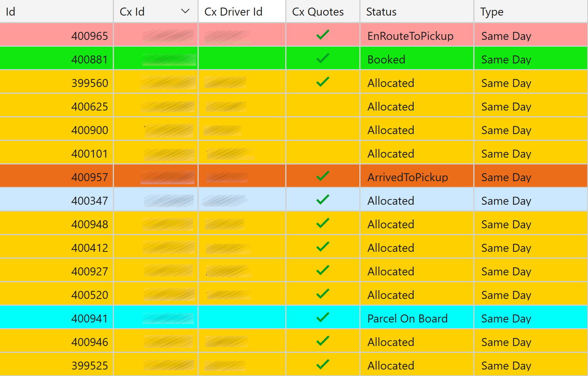Toggle empty Cx Quotes cell for 400101
This screenshot has width=588, height=376.
pos(322,153)
